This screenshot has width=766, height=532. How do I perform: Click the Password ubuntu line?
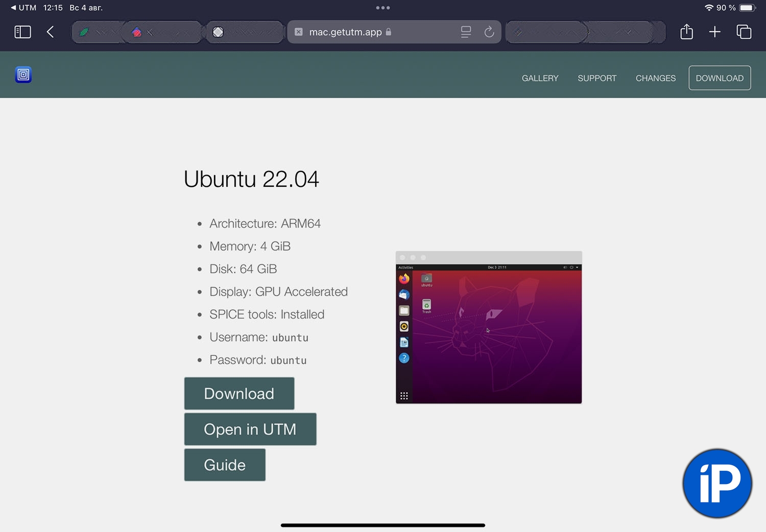click(x=258, y=360)
